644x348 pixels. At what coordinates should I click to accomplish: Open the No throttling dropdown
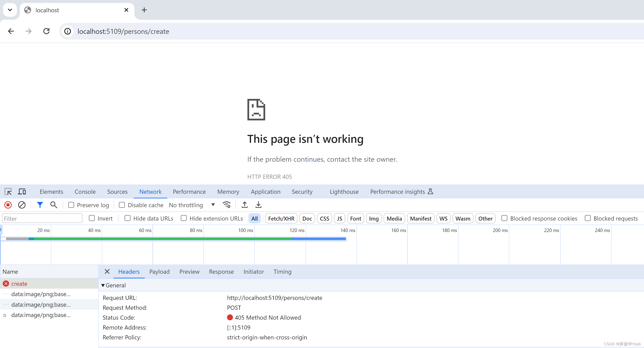(x=192, y=205)
